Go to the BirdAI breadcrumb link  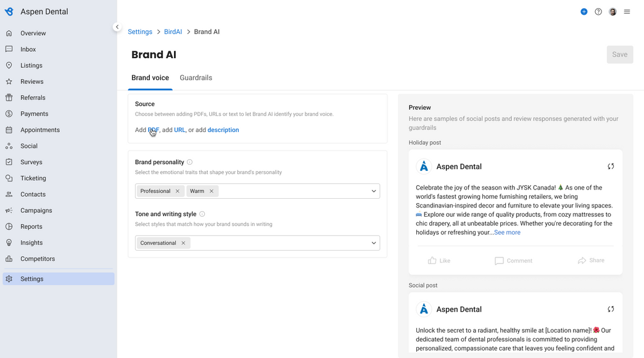[173, 31]
